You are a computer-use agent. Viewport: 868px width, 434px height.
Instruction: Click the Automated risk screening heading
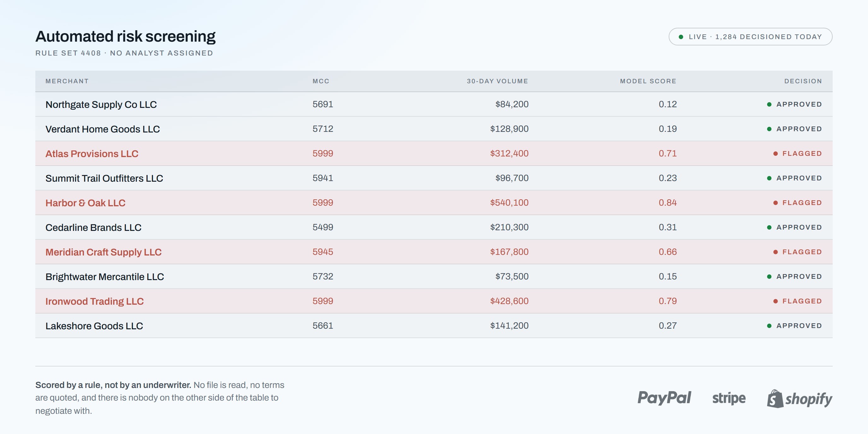coord(125,36)
